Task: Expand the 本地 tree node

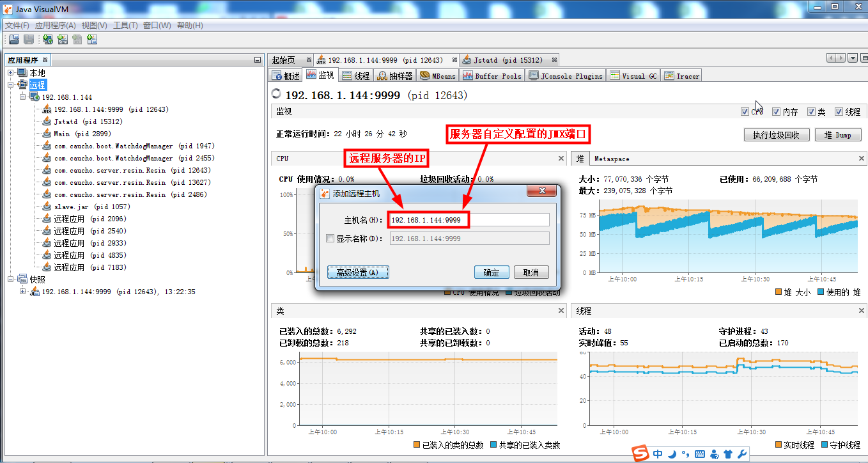Action: click(10, 73)
